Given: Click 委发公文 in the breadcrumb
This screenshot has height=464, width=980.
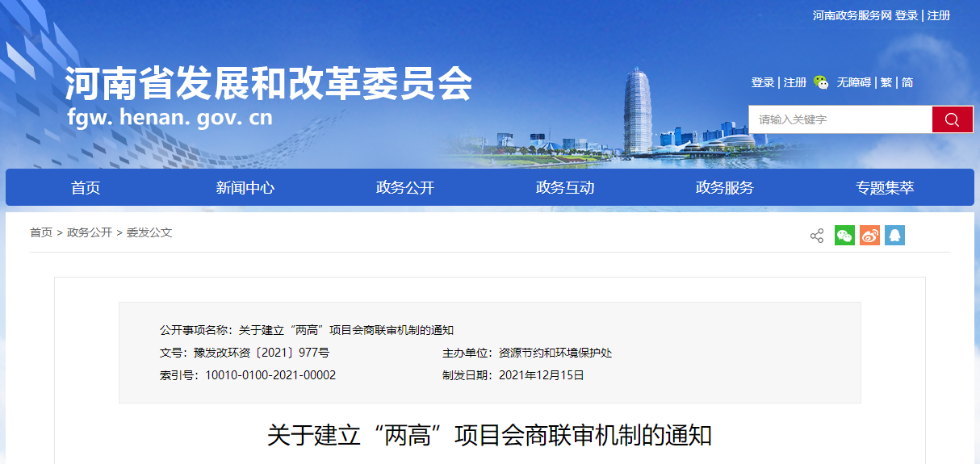Looking at the screenshot, I should (149, 232).
